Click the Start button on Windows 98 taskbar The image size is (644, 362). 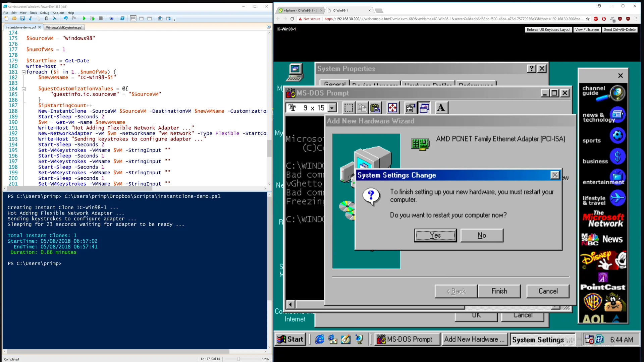(x=290, y=340)
